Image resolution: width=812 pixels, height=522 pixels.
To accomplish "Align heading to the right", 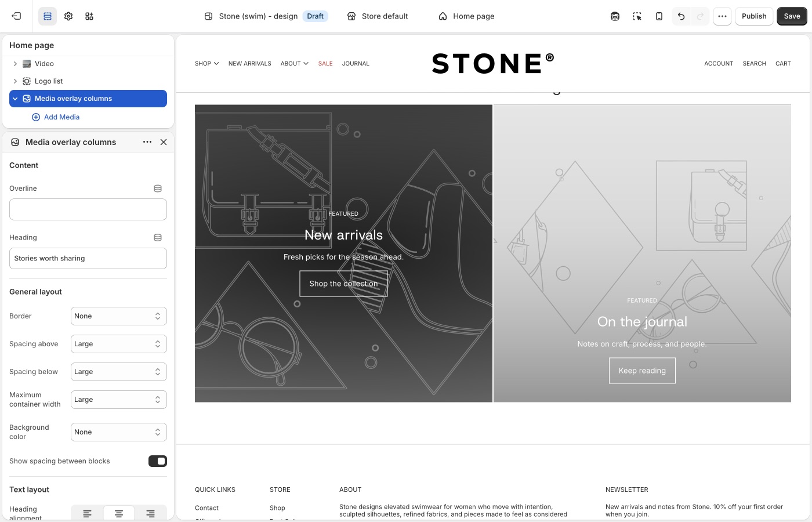I will (150, 513).
